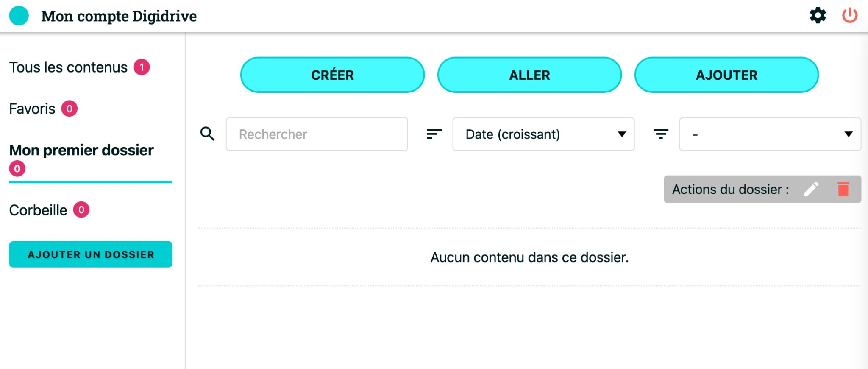The image size is (868, 369).
Task: Click the teal underline below Mon premier dossier
Action: point(91,182)
